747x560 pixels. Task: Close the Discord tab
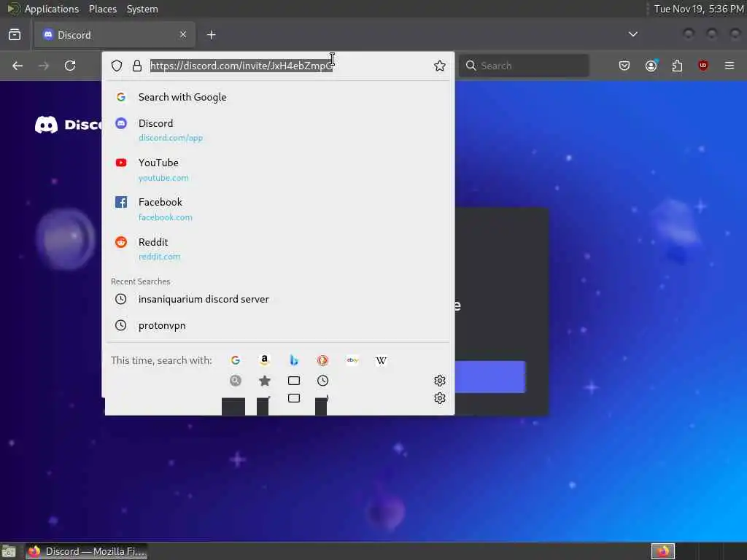[x=183, y=34]
